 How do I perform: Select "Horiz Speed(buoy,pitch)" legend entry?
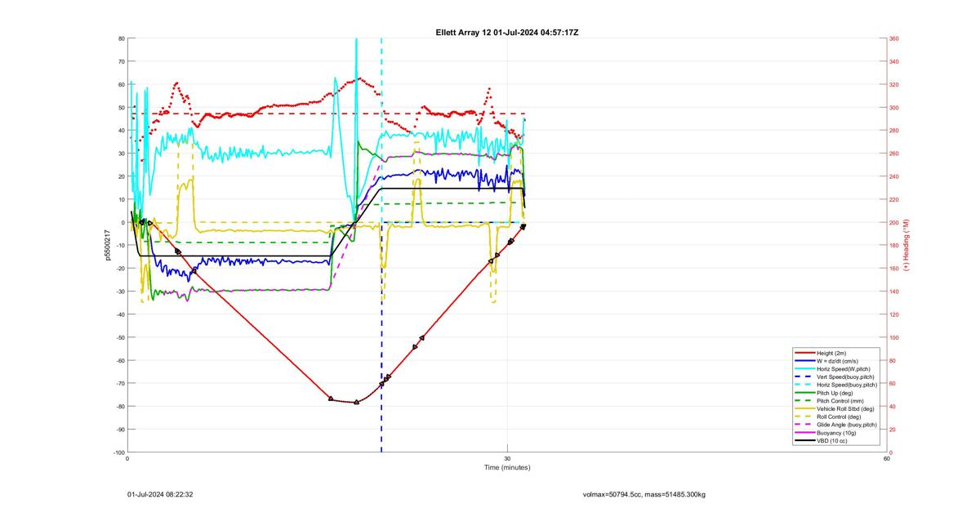847,385
